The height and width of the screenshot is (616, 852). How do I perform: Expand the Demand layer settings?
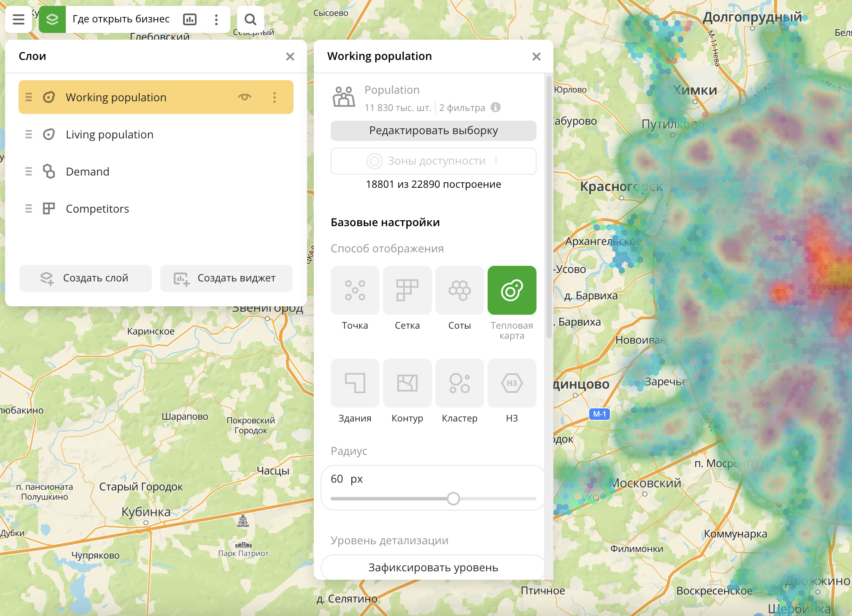coord(86,170)
